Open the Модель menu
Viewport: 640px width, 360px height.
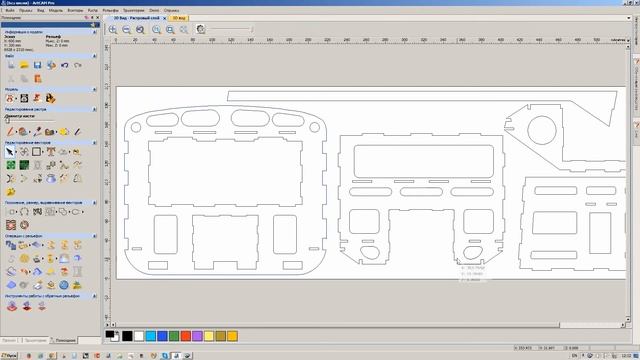click(56, 10)
